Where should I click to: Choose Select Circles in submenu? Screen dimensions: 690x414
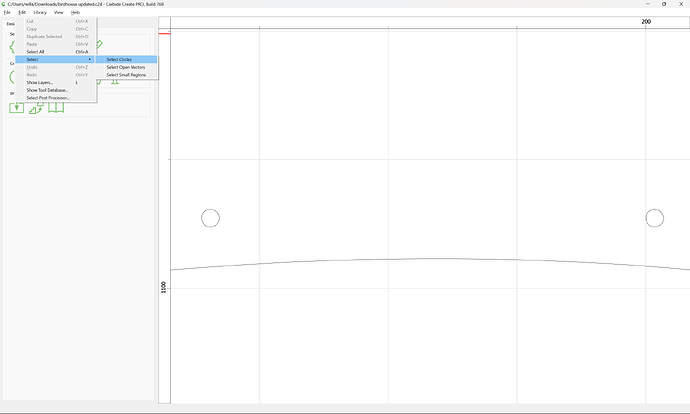click(126, 59)
